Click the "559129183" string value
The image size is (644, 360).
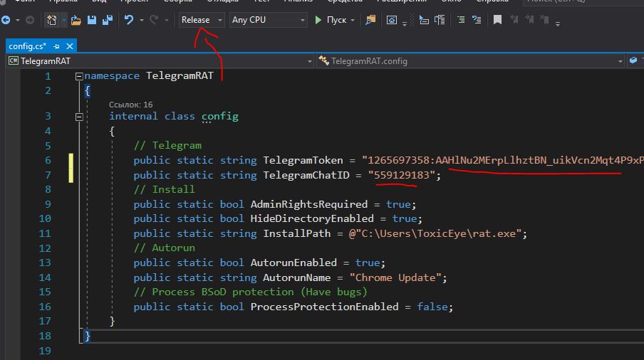(x=401, y=175)
